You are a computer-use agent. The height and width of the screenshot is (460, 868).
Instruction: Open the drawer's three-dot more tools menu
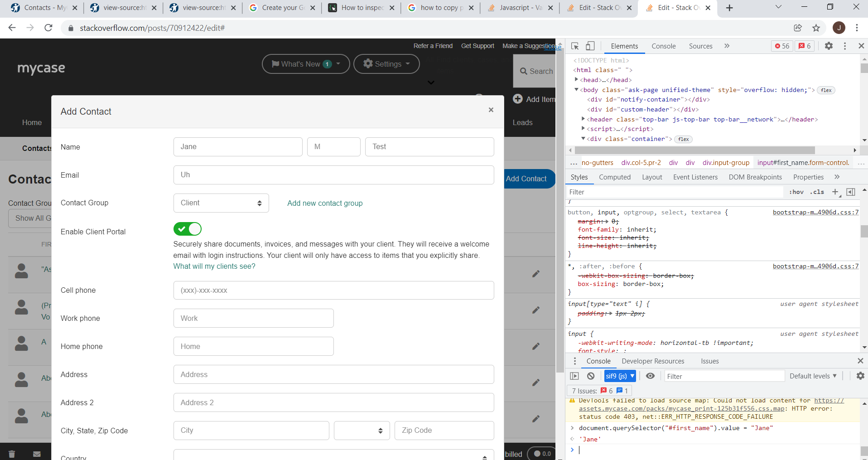click(x=575, y=361)
